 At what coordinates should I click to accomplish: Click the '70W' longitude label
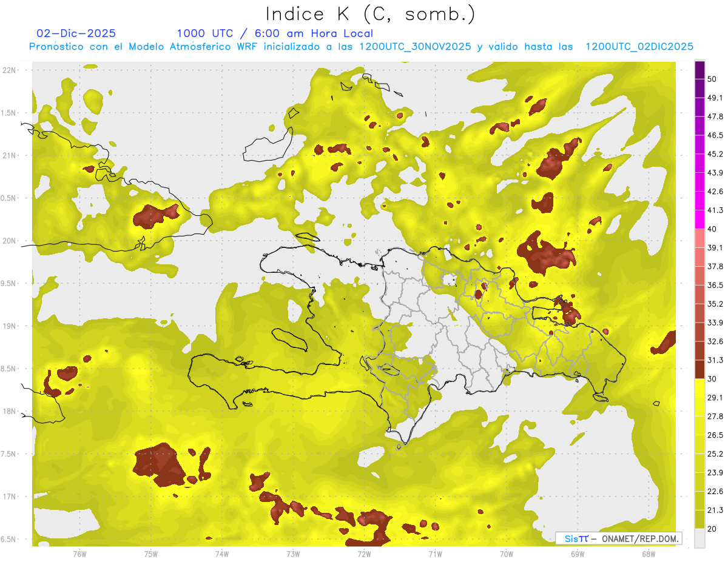click(507, 554)
